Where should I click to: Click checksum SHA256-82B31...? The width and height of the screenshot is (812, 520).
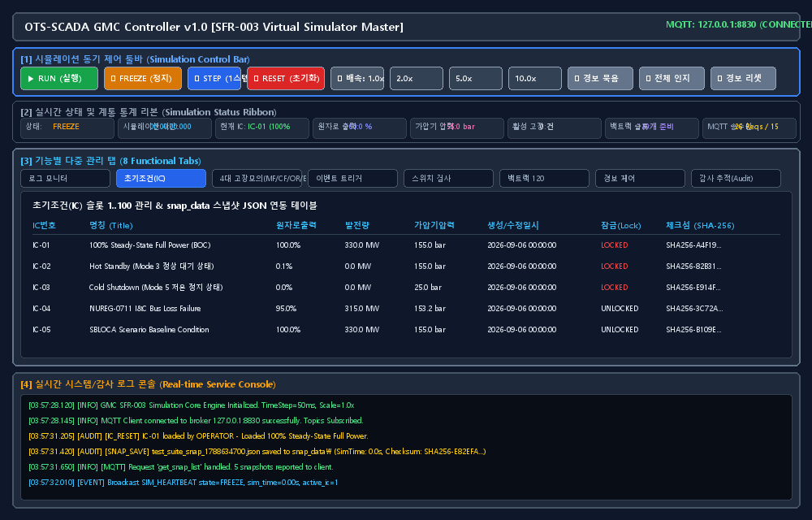coord(693,266)
